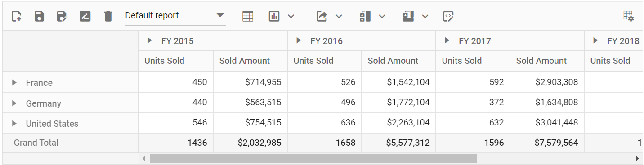Click Sold Amount header under FY 2015
Screen dimensions: 644x165
tap(250, 61)
